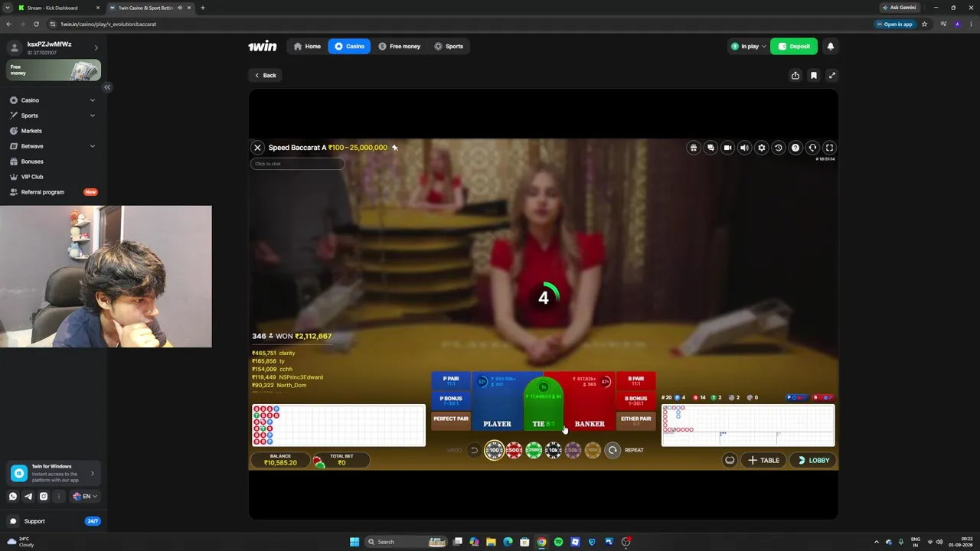Repeat the previous bet
This screenshot has height=551, width=980.
pos(612,450)
